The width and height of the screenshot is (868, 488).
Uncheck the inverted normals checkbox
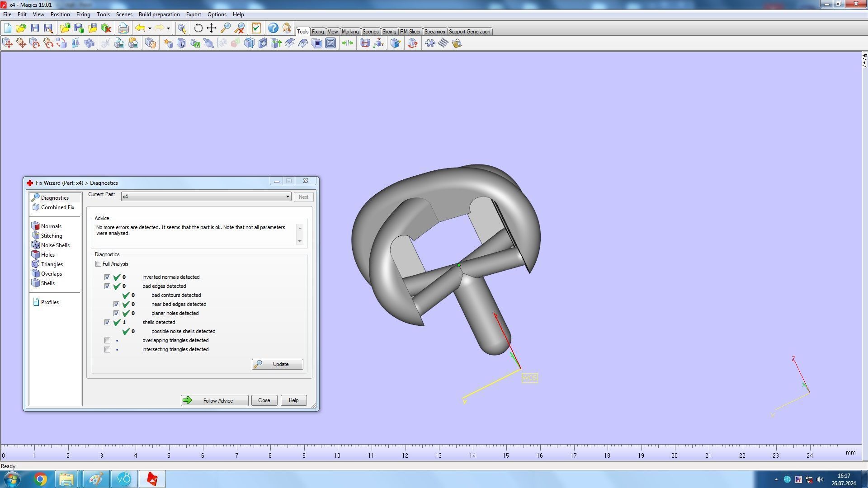point(107,277)
